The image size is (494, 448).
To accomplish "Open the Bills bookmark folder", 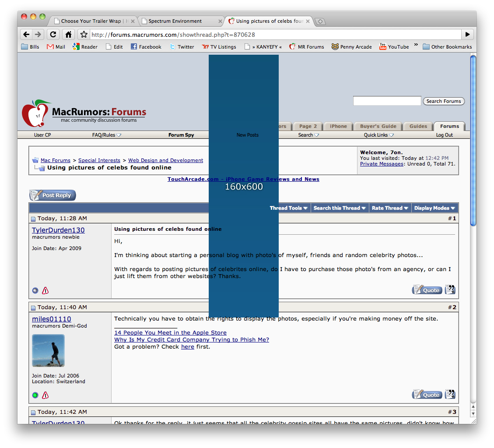I will coord(30,47).
